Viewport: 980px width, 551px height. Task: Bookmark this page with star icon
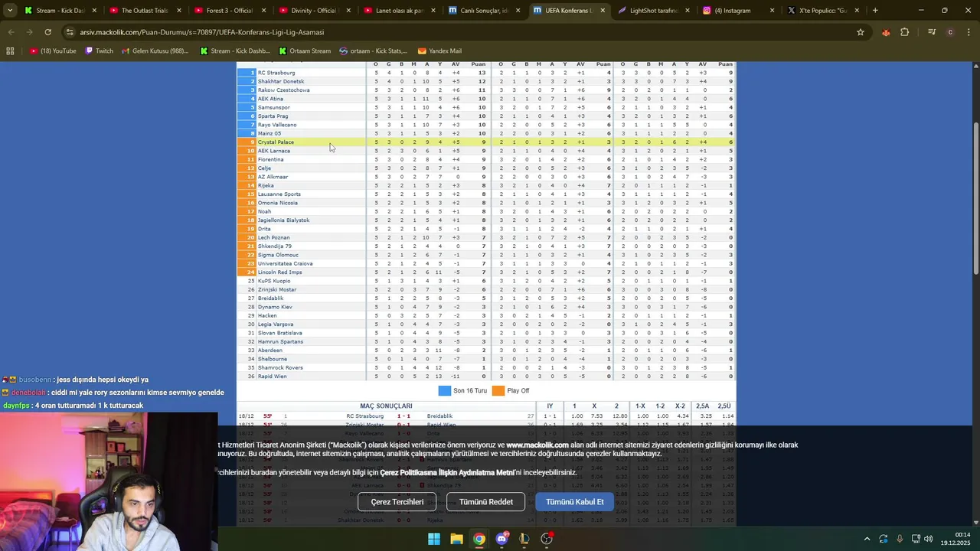[861, 32]
